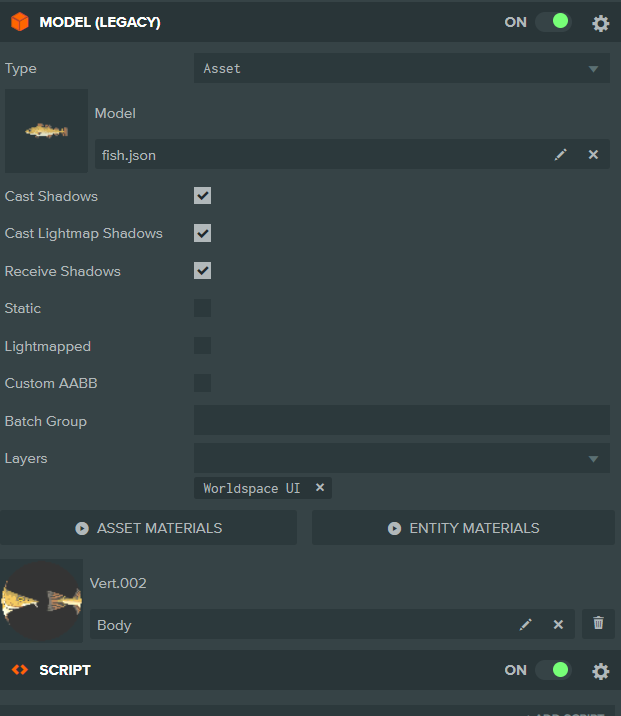Clear the fish.json model asset
Image resolution: width=621 pixels, height=716 pixels.
tap(593, 155)
